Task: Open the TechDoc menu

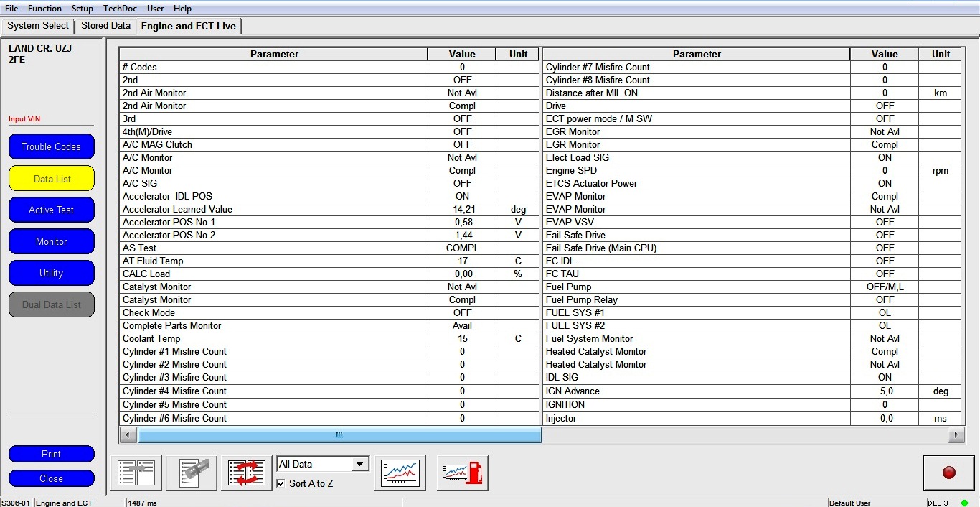Action: 119,9
